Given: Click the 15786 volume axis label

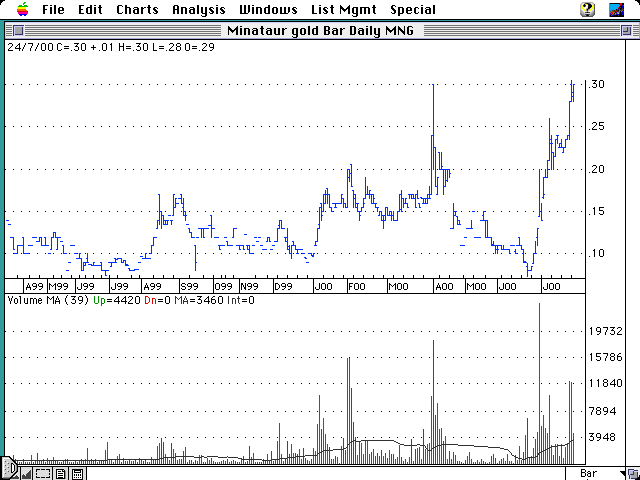Looking at the screenshot, I should tap(606, 357).
